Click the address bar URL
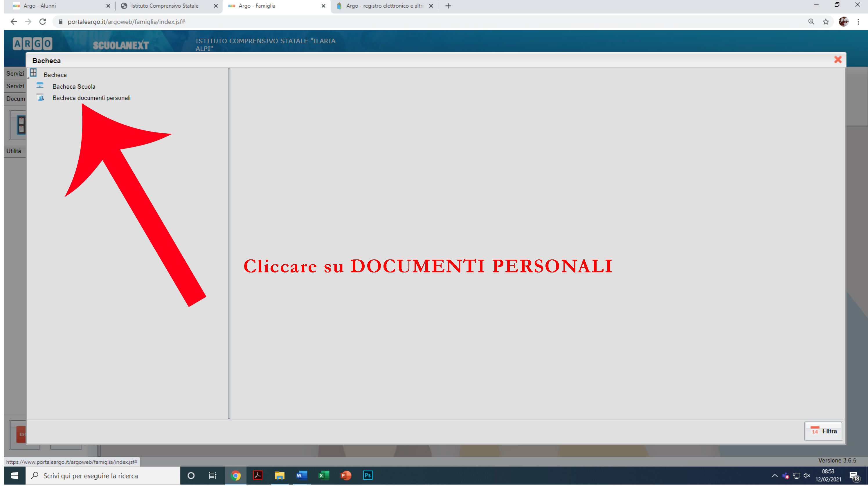This screenshot has width=868, height=486. pyautogui.click(x=126, y=21)
